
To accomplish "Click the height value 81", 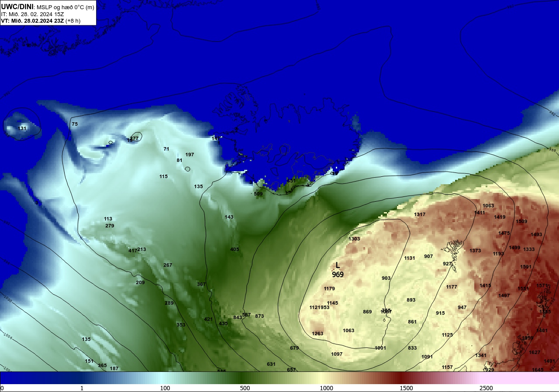I will tap(179, 160).
